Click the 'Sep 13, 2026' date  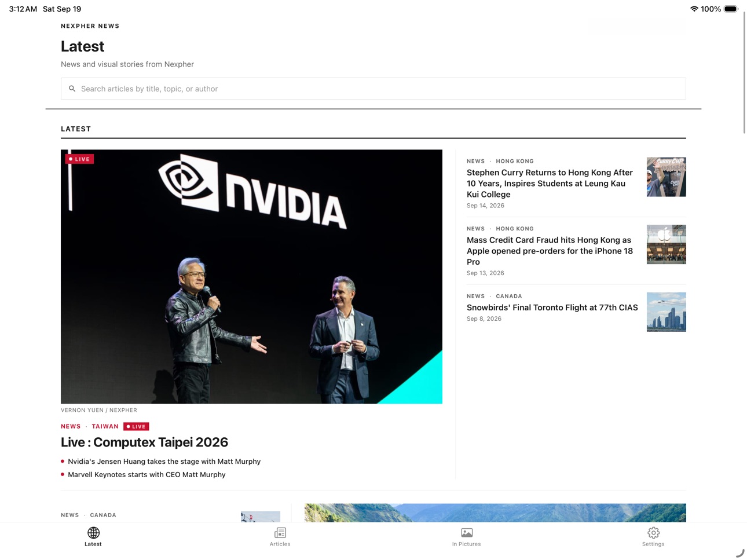pyautogui.click(x=485, y=273)
